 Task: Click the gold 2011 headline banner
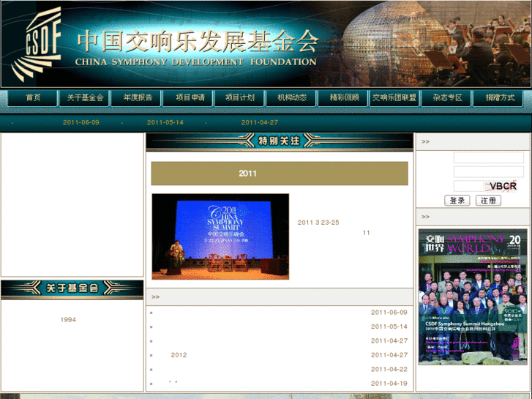click(x=280, y=174)
